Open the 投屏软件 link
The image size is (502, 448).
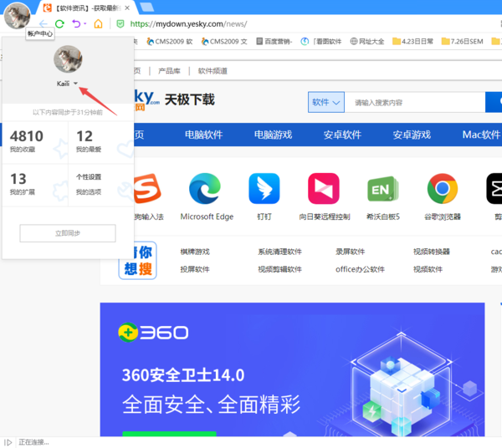[195, 269]
